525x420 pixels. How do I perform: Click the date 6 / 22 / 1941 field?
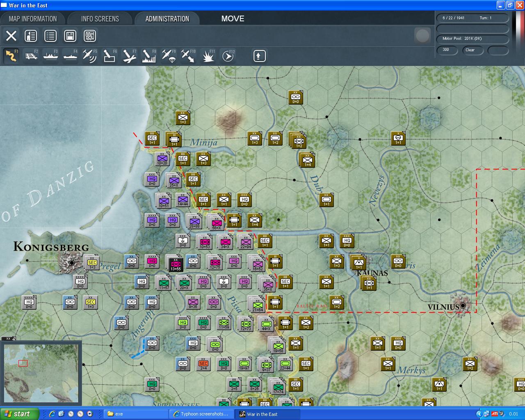coord(472,18)
